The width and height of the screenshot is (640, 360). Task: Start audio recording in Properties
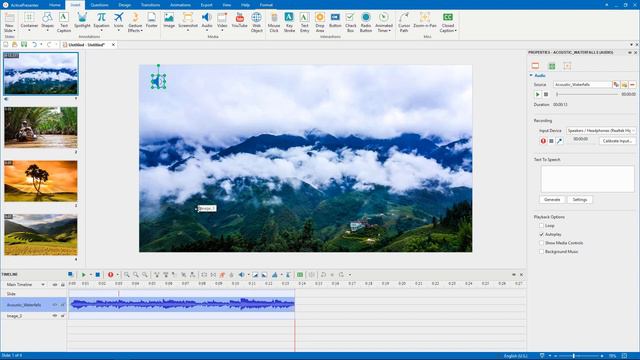pyautogui.click(x=543, y=141)
